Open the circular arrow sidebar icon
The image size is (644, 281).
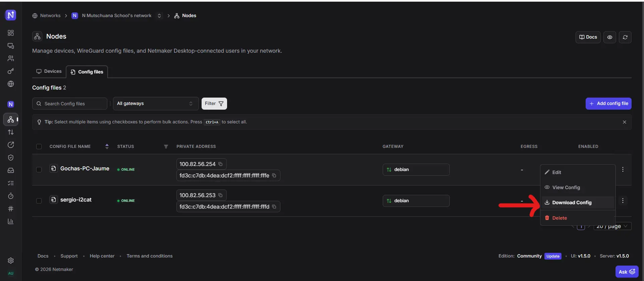pos(11,145)
